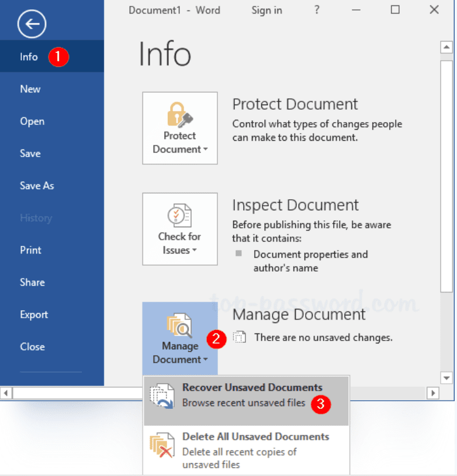Click the vertical scrollbar down arrow

(446, 377)
